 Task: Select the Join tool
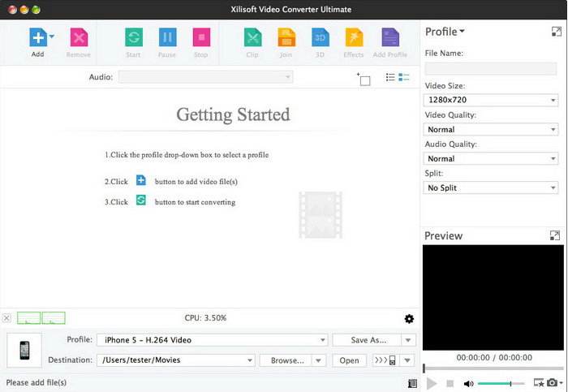coord(286,37)
